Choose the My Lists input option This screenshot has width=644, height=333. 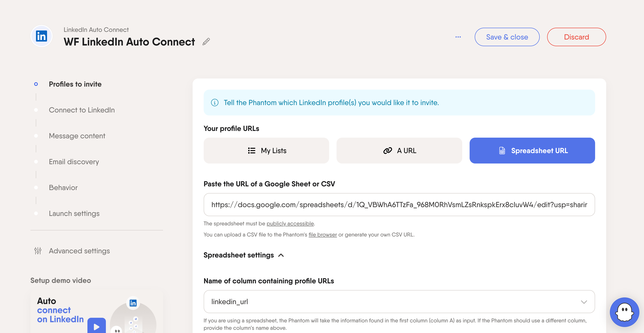(266, 151)
